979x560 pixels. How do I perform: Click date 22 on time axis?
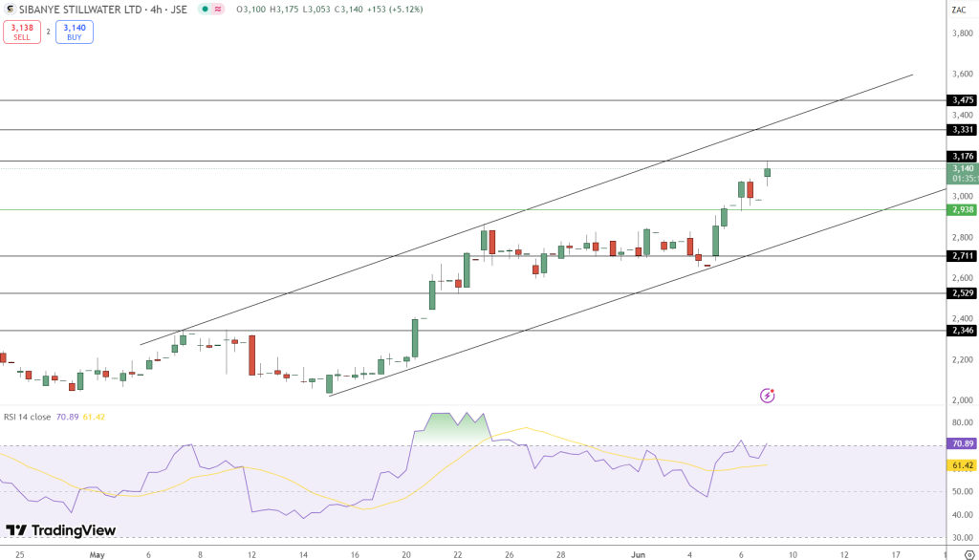(x=458, y=554)
